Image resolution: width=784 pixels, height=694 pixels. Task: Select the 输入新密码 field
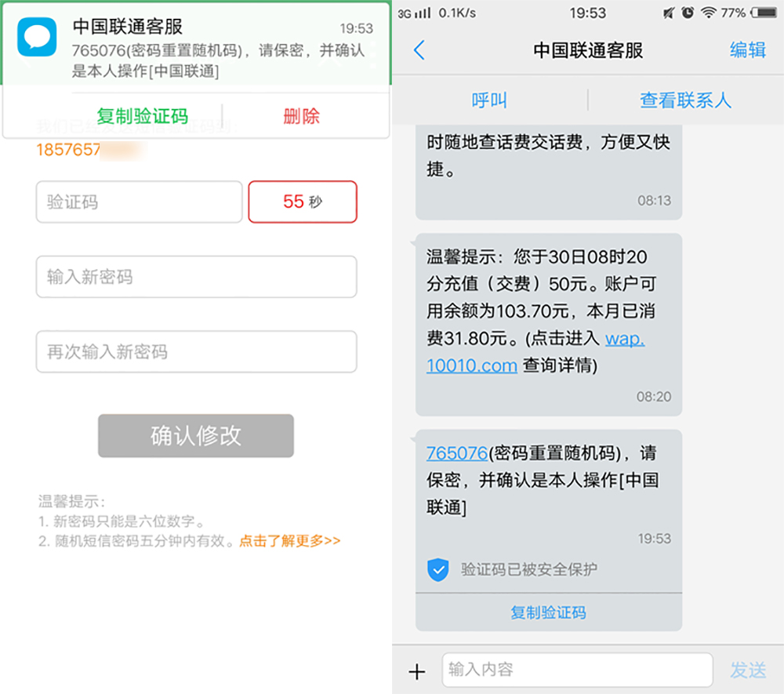tap(196, 277)
